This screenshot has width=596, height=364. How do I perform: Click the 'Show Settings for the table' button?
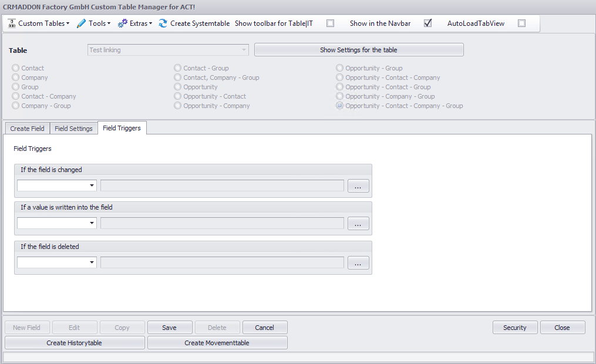(x=358, y=49)
